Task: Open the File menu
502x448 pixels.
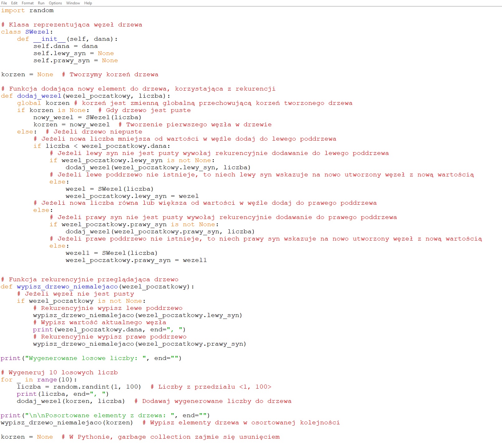Action: tap(4, 3)
